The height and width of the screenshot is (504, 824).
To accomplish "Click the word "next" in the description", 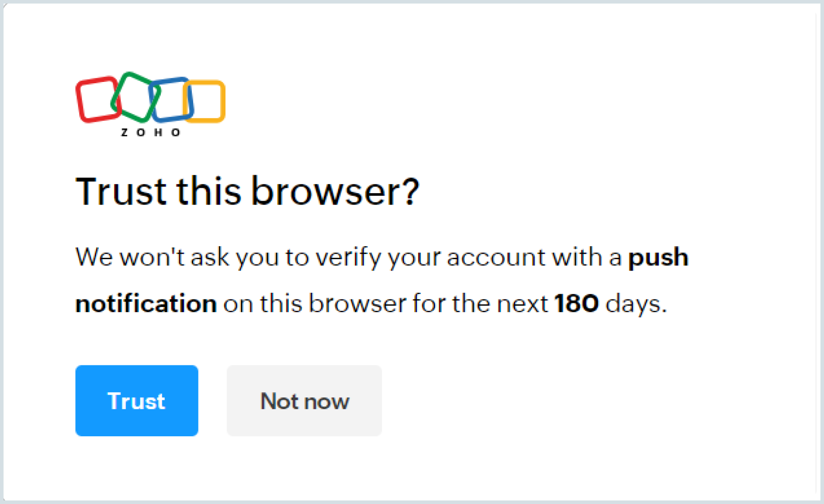I will pyautogui.click(x=522, y=304).
